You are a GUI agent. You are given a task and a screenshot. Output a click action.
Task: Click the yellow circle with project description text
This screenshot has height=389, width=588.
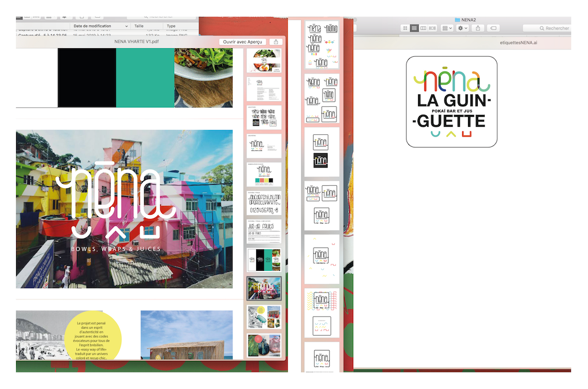[92, 336]
